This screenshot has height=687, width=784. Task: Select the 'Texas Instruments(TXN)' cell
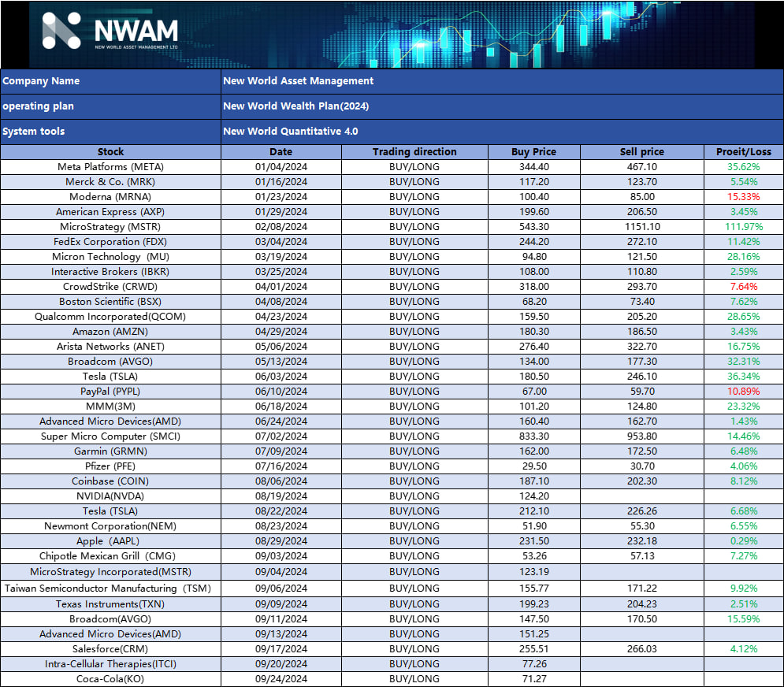tap(110, 604)
